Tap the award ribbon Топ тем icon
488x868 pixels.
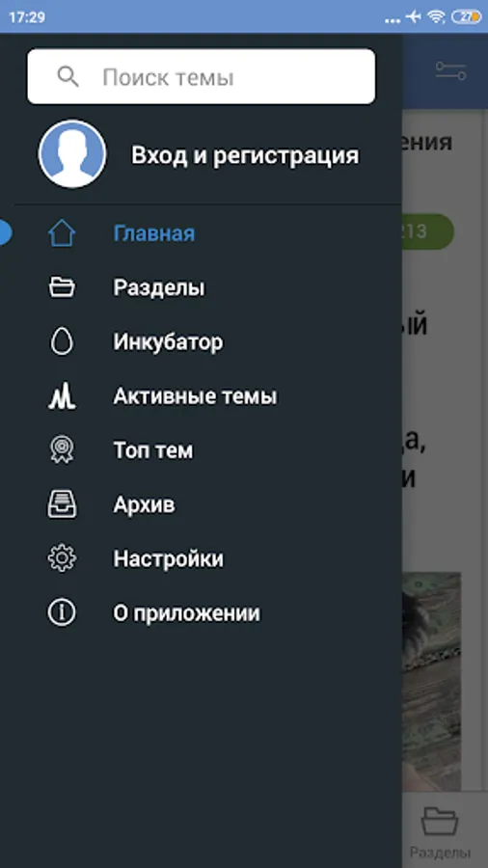(x=62, y=450)
